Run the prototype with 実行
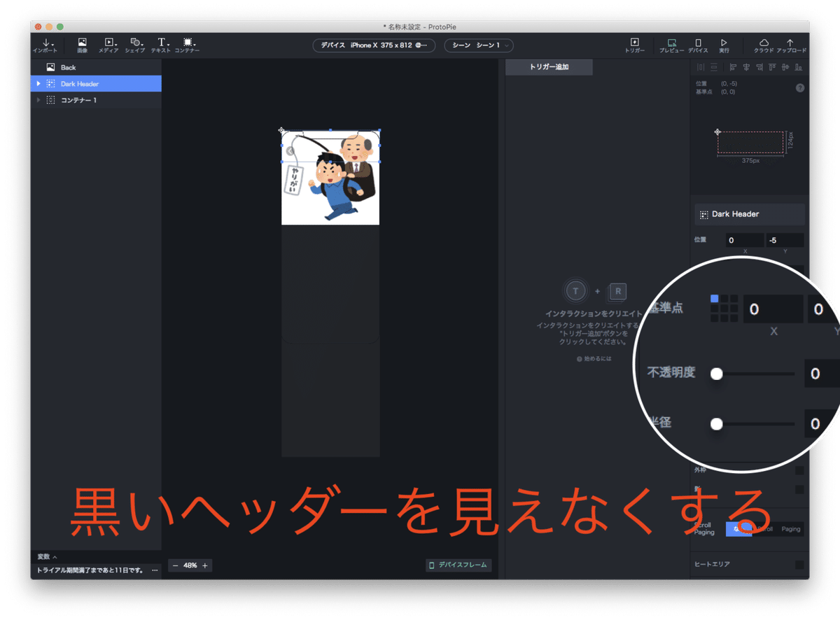The width and height of the screenshot is (840, 620). [724, 45]
